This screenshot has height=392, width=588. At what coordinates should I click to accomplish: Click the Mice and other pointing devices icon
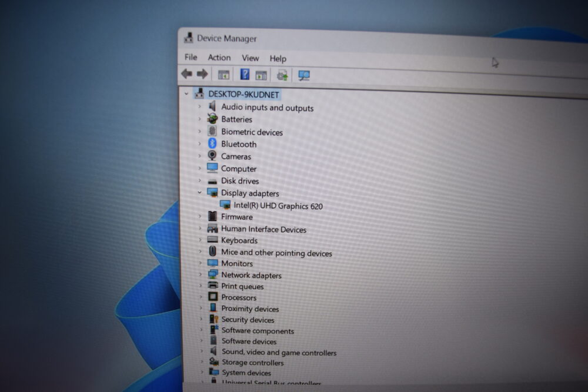pyautogui.click(x=213, y=251)
